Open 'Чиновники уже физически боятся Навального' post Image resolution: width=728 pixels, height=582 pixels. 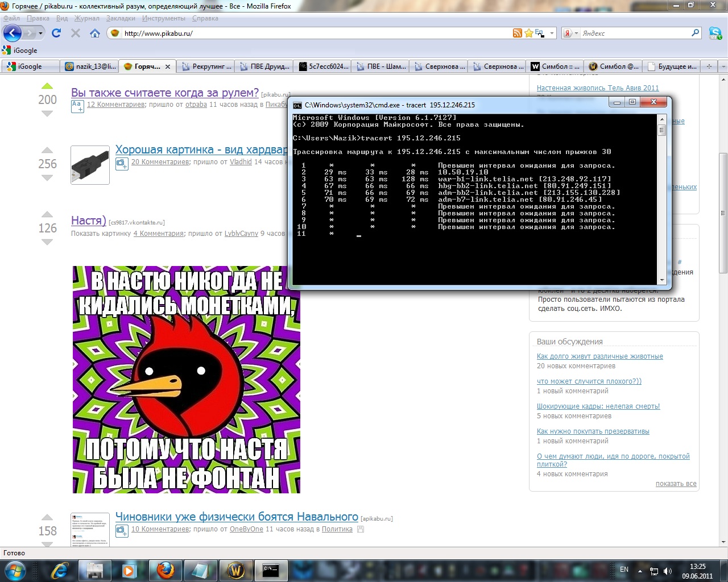237,517
